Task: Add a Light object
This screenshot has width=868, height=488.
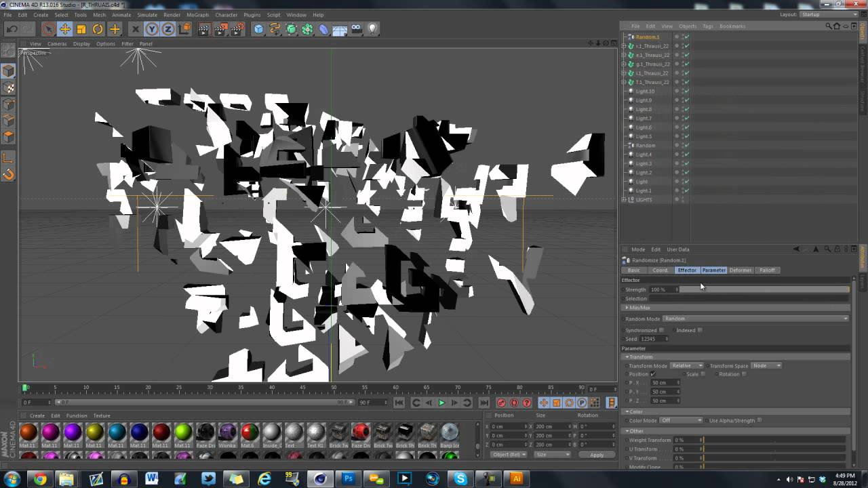Action: (x=372, y=29)
